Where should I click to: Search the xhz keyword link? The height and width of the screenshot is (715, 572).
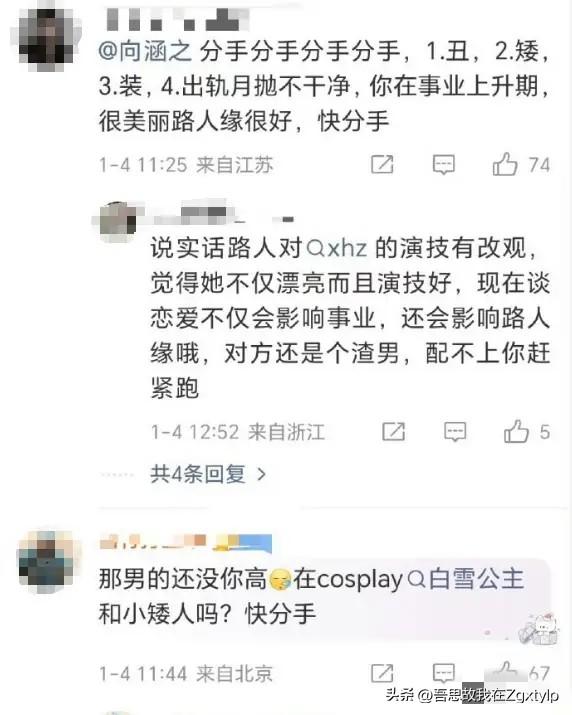pyautogui.click(x=337, y=249)
